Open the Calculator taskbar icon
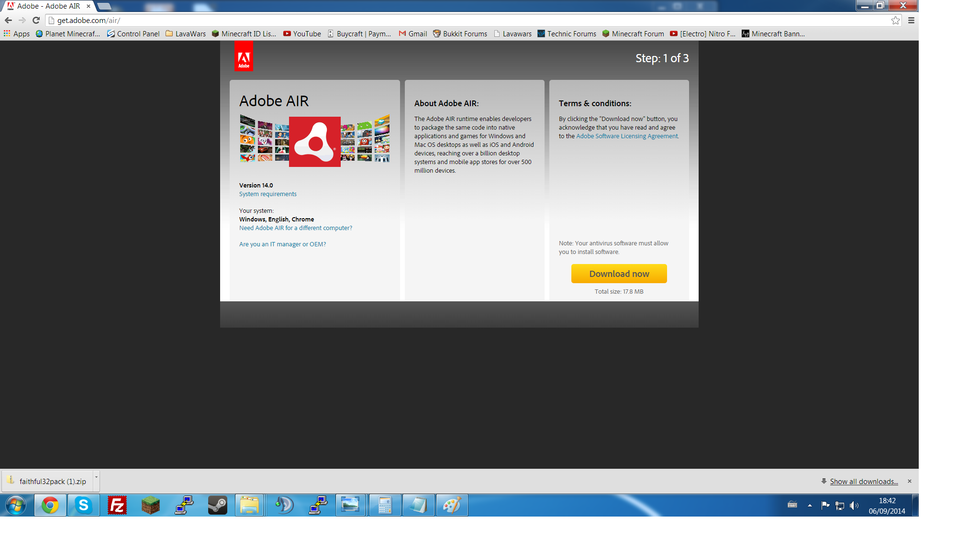This screenshot has height=551, width=980. point(385,505)
